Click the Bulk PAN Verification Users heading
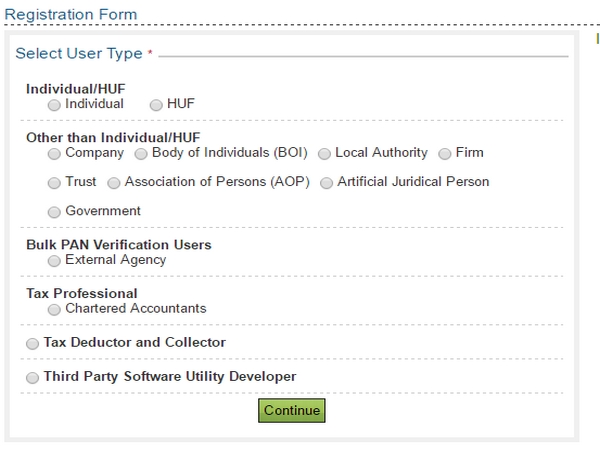The height and width of the screenshot is (450, 600). 118,245
